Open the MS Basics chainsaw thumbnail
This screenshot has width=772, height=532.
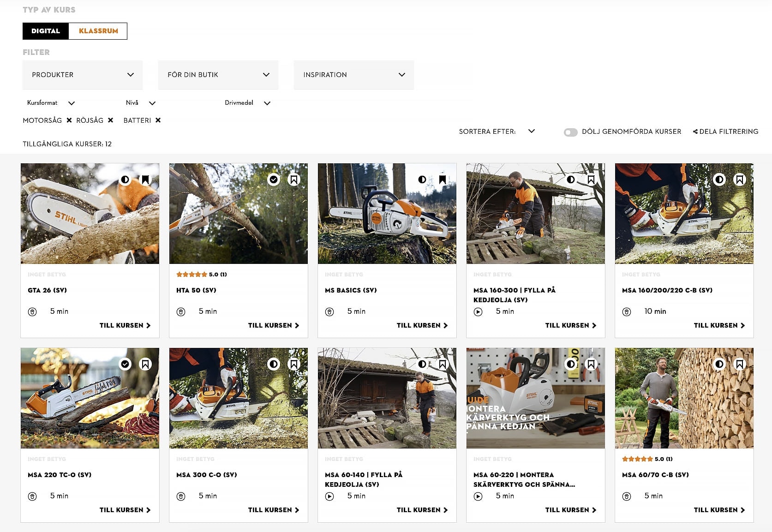[387, 214]
